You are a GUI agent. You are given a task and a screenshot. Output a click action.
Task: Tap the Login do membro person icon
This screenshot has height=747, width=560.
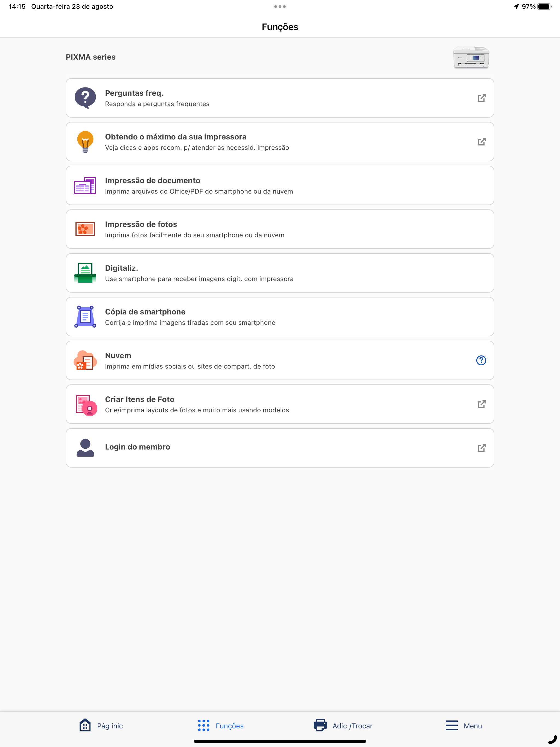tap(85, 448)
